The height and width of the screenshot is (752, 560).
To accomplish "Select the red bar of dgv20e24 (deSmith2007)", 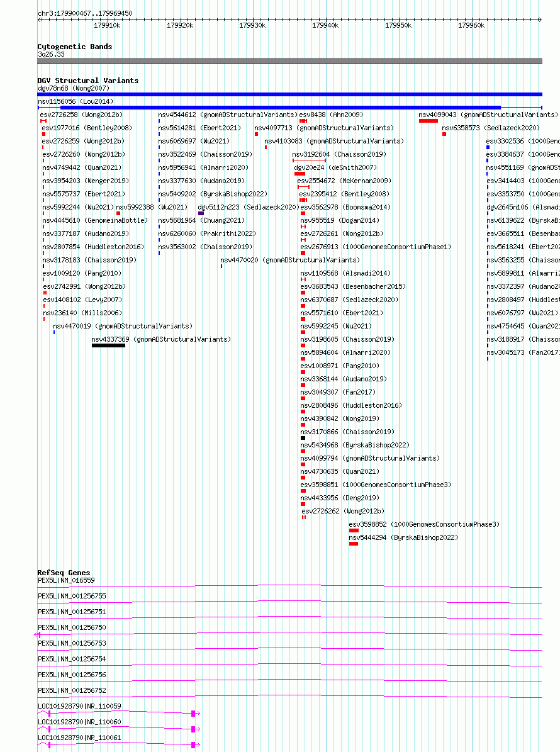I will (300, 174).
